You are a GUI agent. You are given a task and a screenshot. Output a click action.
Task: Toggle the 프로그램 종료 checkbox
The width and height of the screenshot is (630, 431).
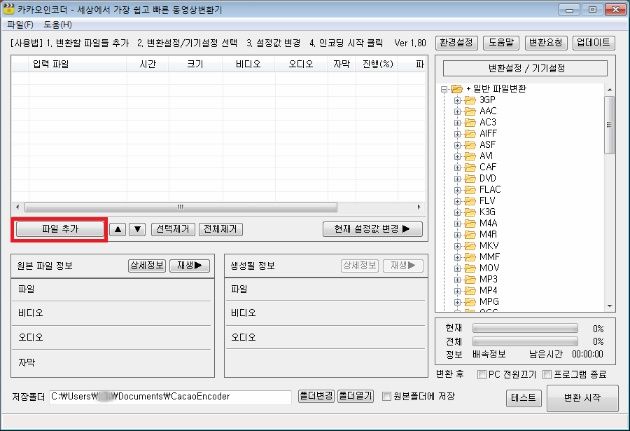coord(547,374)
